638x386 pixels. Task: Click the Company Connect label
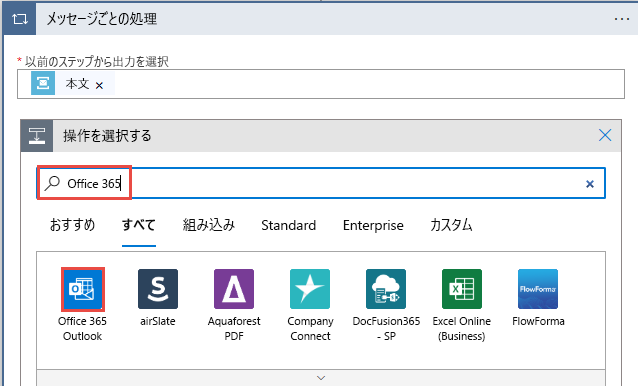tap(310, 329)
